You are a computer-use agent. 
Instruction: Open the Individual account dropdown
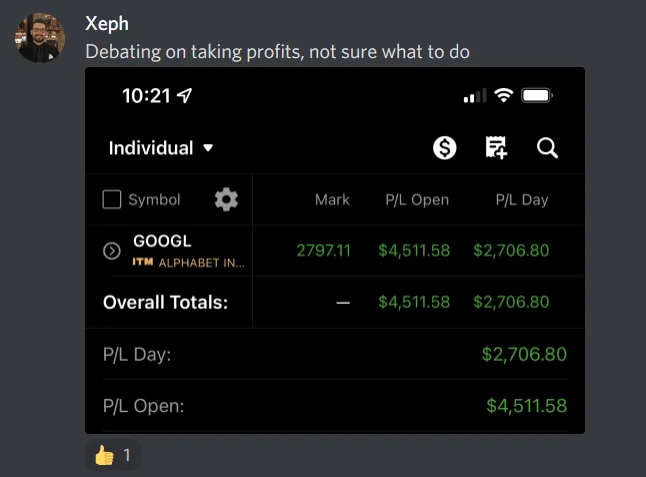161,148
